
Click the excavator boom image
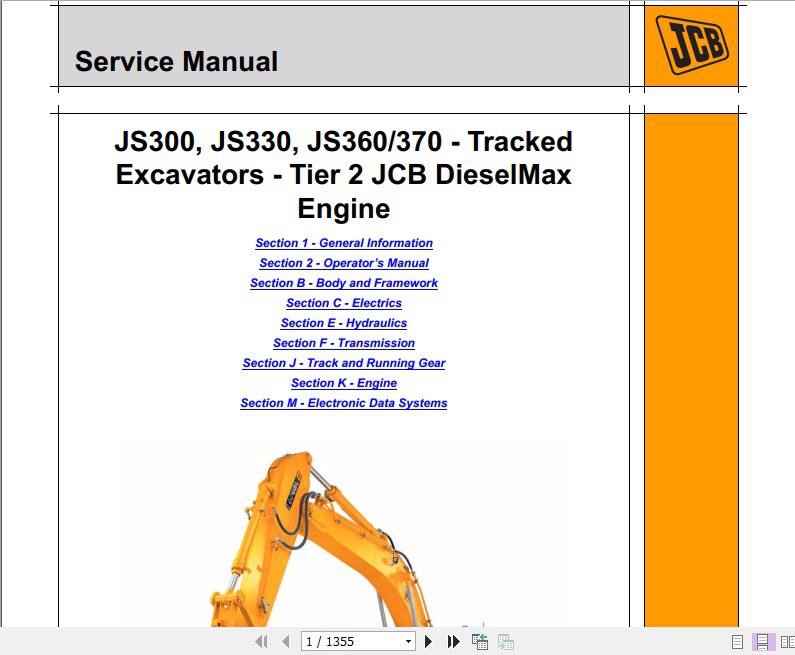(322, 539)
